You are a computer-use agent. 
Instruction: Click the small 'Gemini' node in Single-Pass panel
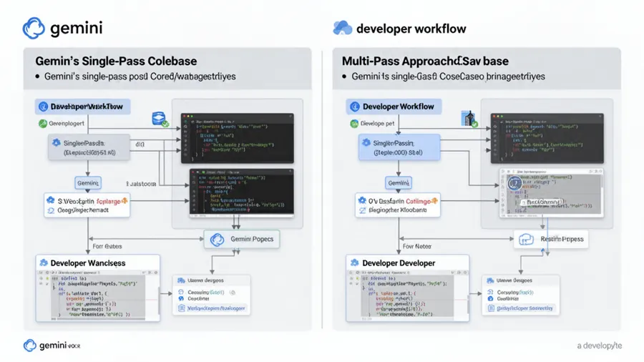coord(88,183)
